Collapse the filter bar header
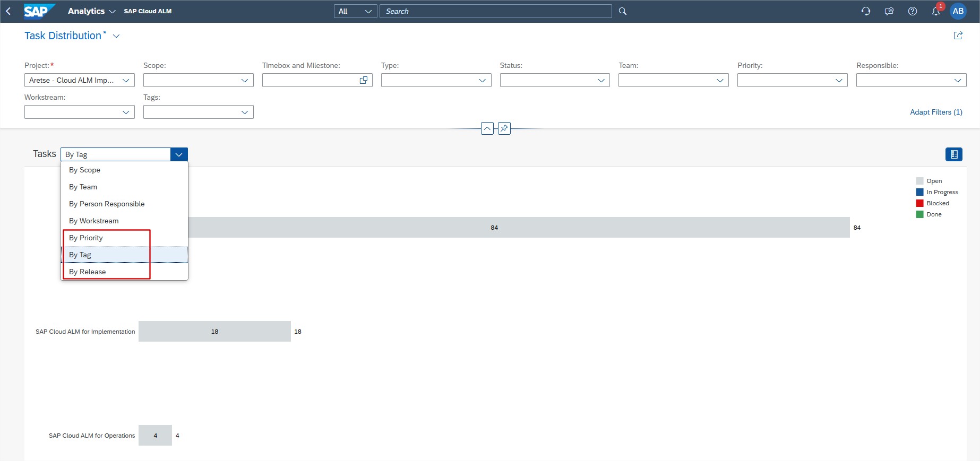This screenshot has height=461, width=980. coord(487,128)
